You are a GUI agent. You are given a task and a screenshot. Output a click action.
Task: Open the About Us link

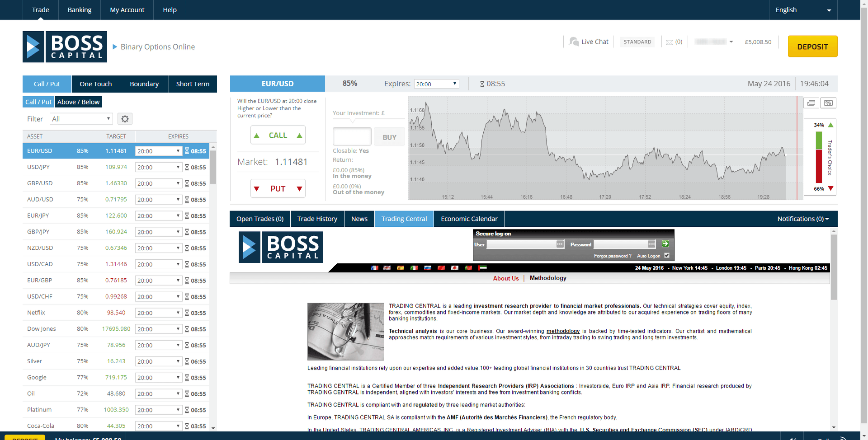coord(506,278)
